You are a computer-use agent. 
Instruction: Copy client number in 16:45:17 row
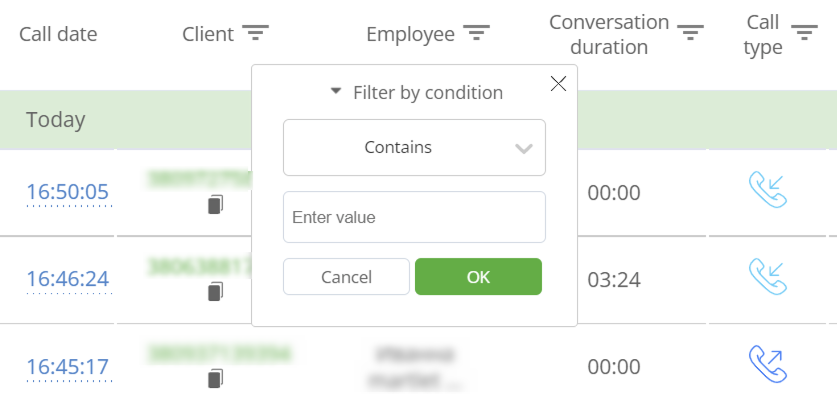point(215,378)
